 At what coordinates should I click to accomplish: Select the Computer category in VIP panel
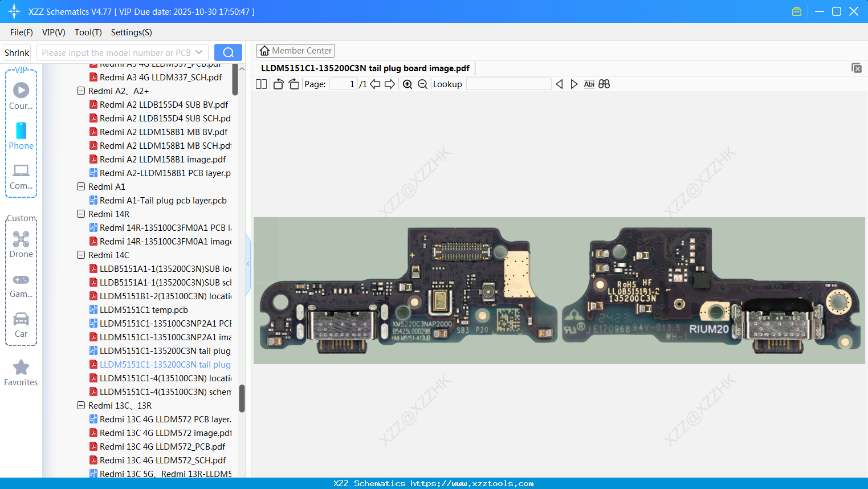pyautogui.click(x=21, y=170)
